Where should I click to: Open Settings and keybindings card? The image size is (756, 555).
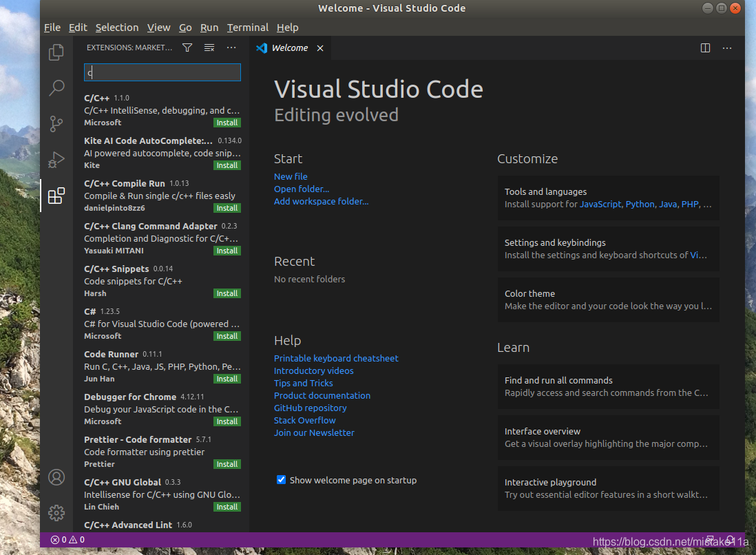609,249
